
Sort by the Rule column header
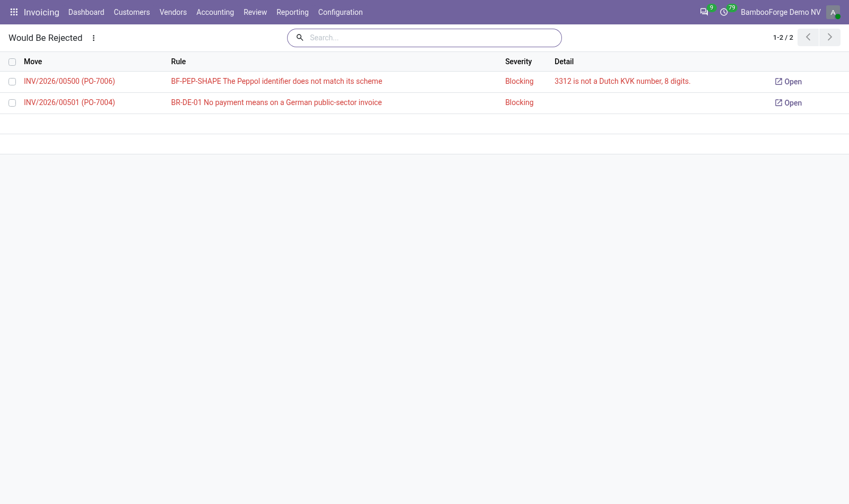178,62
